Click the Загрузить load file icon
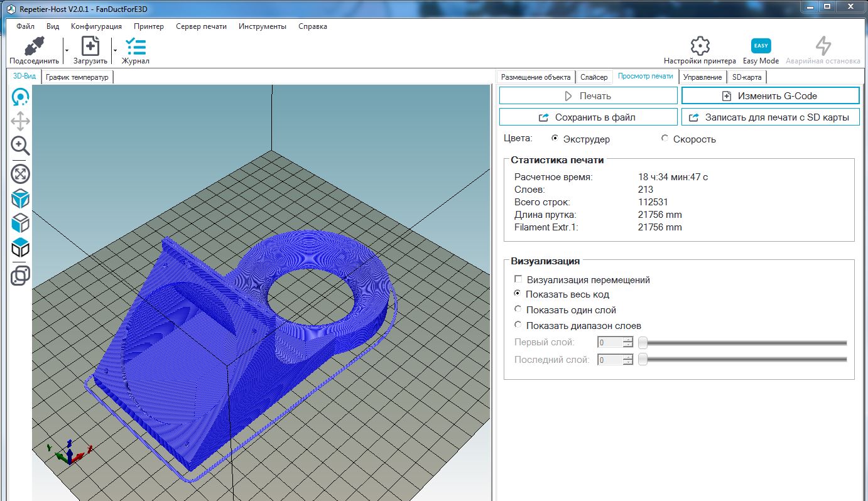Viewport: 868px width, 501px height. coord(92,46)
